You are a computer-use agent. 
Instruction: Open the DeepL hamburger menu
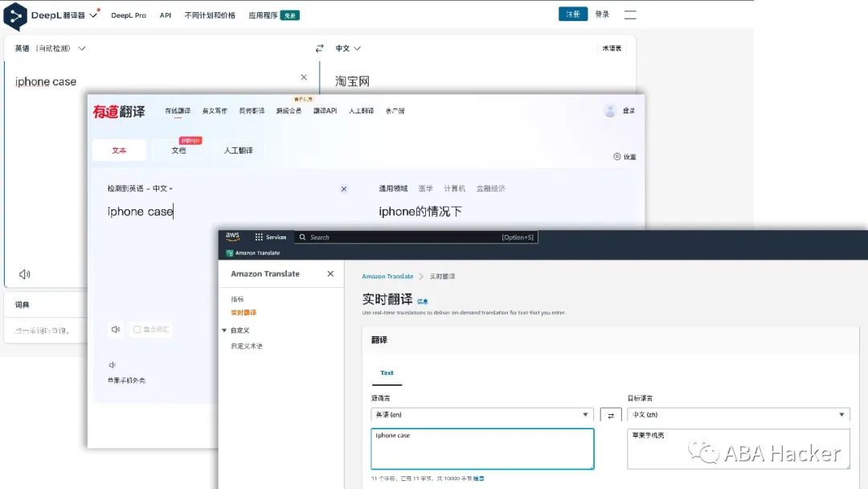pos(630,15)
